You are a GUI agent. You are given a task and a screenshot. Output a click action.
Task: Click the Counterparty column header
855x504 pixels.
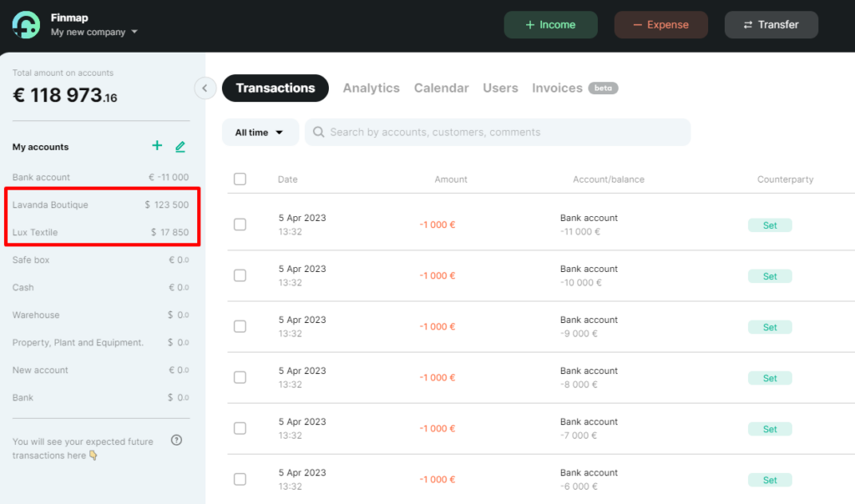(x=785, y=179)
